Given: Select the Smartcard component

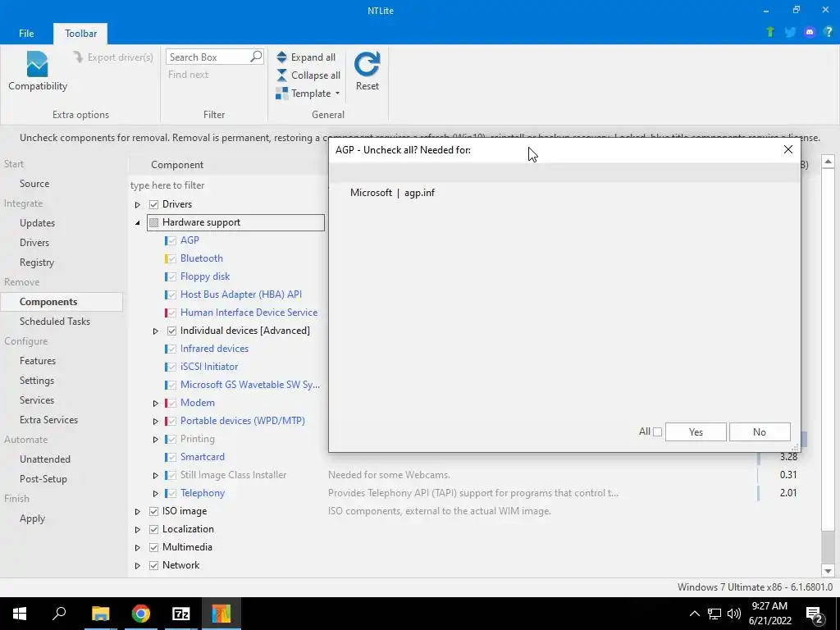Looking at the screenshot, I should (x=203, y=457).
